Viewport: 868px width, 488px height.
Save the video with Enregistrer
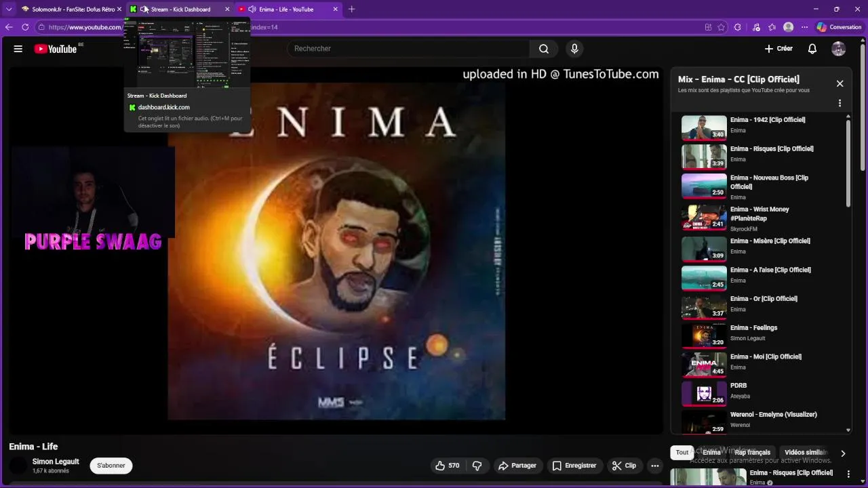click(x=574, y=466)
